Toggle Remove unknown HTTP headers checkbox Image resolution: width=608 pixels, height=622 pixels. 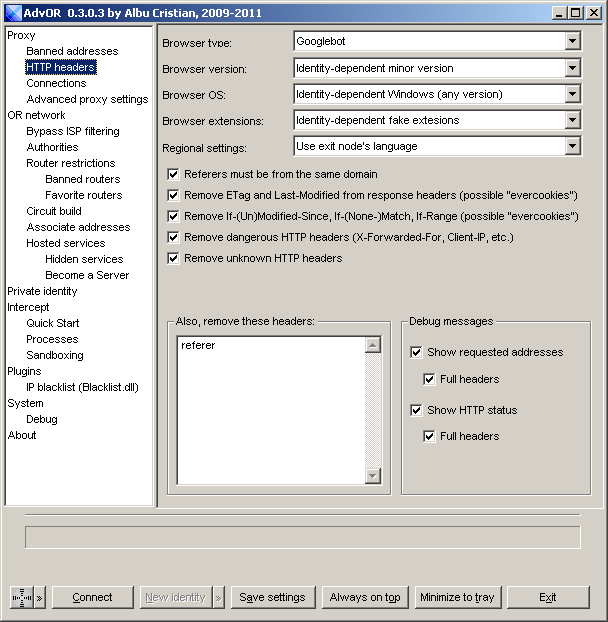pos(173,258)
